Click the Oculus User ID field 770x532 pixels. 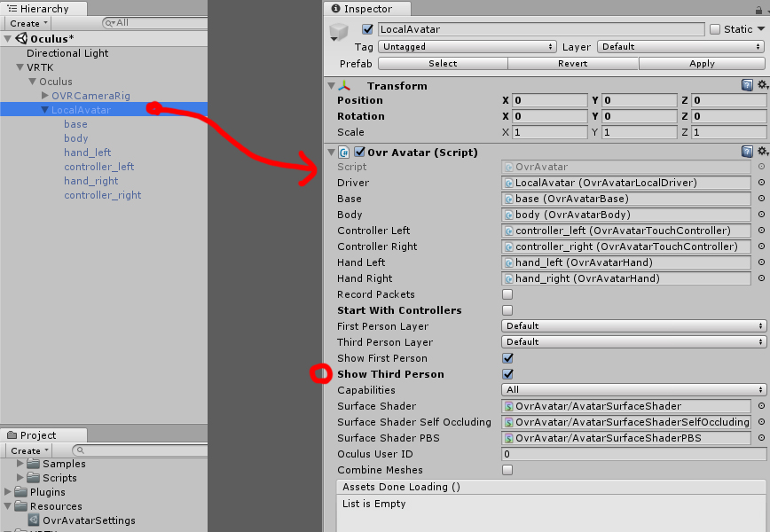click(633, 454)
